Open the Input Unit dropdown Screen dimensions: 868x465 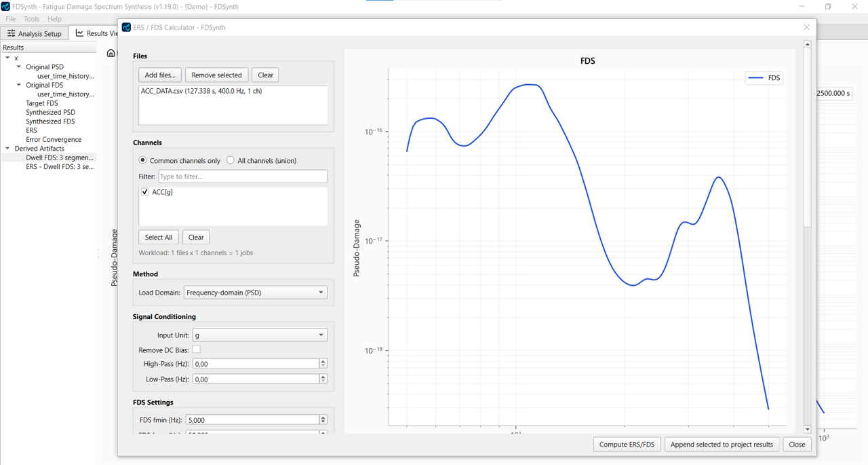coord(260,335)
